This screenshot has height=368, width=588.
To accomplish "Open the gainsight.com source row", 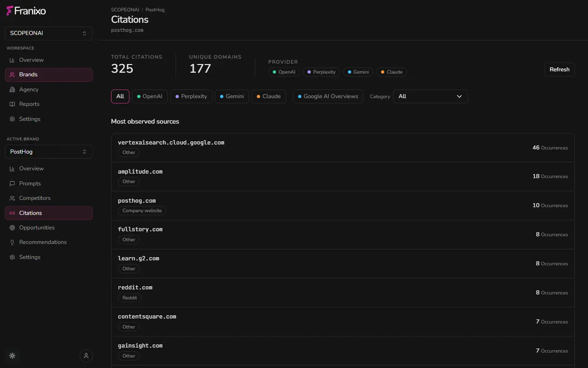I will pos(343,351).
